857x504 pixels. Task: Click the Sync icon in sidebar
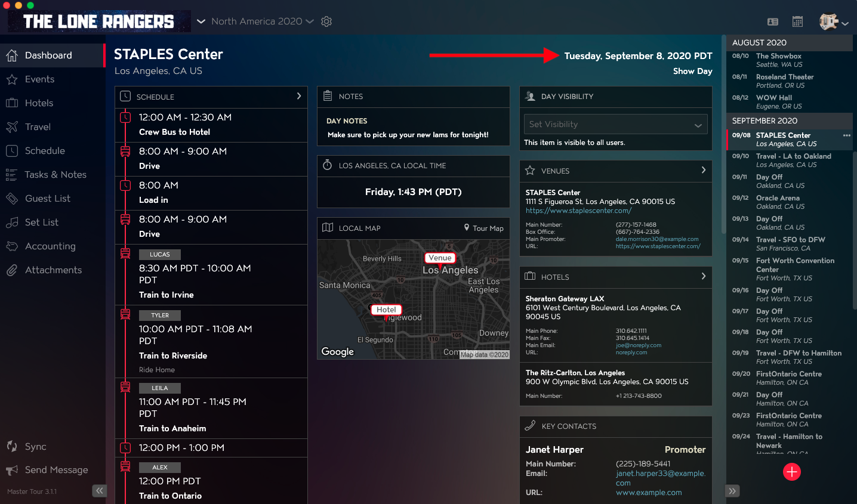pos(12,446)
